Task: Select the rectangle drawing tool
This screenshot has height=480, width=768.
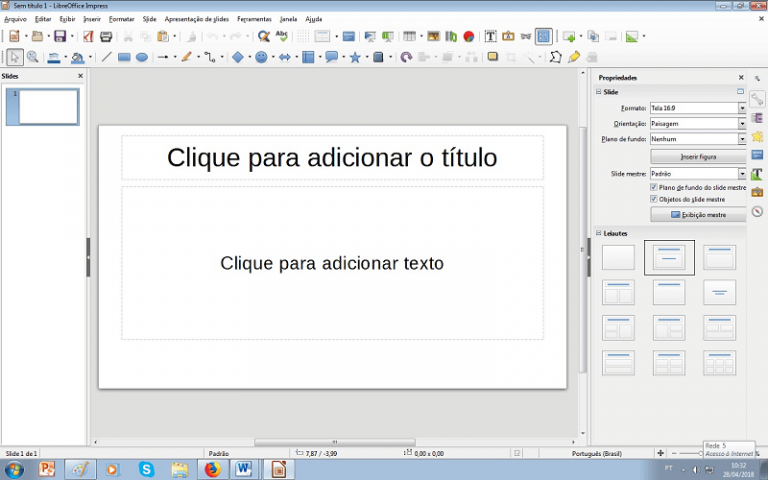Action: pos(124,57)
